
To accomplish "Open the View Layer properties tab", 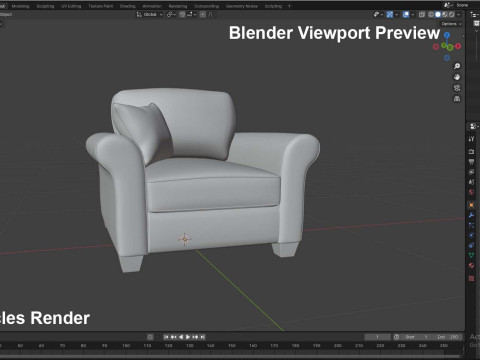I will coord(471,172).
